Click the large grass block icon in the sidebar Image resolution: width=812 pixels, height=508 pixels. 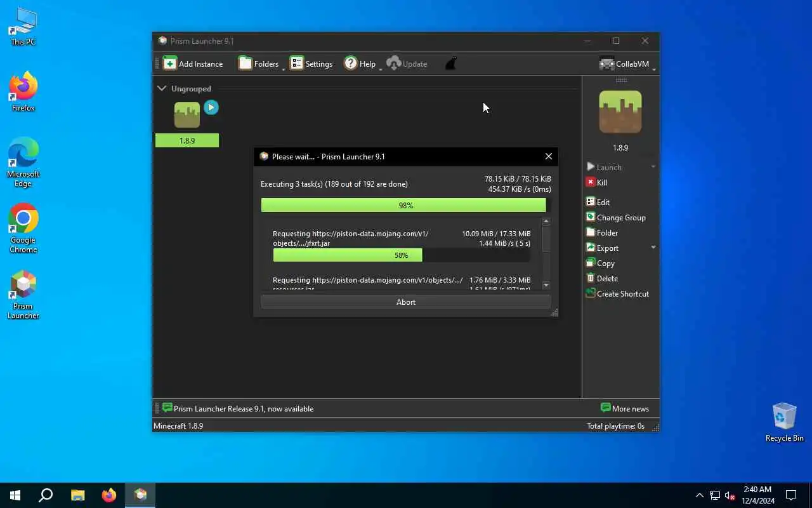[x=620, y=112]
